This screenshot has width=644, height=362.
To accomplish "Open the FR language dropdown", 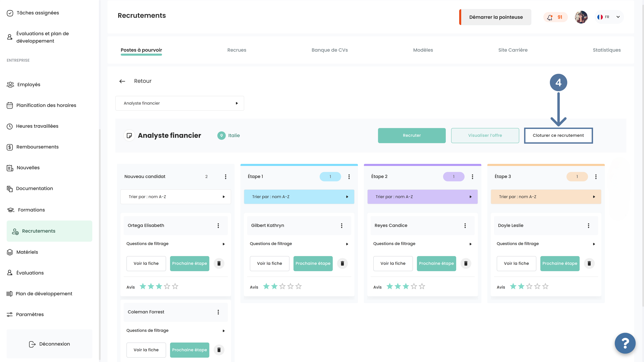I will (x=609, y=17).
